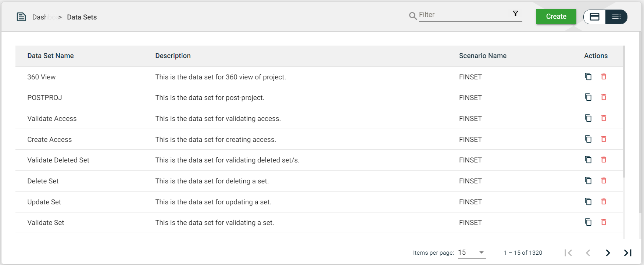Go to the next page
Viewport: 644px width, 265px height.
(608, 253)
